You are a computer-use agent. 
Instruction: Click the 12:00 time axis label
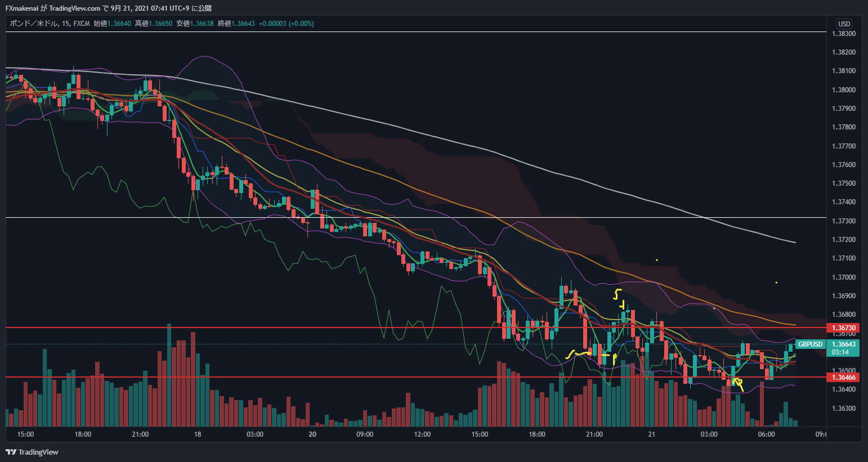pos(422,434)
